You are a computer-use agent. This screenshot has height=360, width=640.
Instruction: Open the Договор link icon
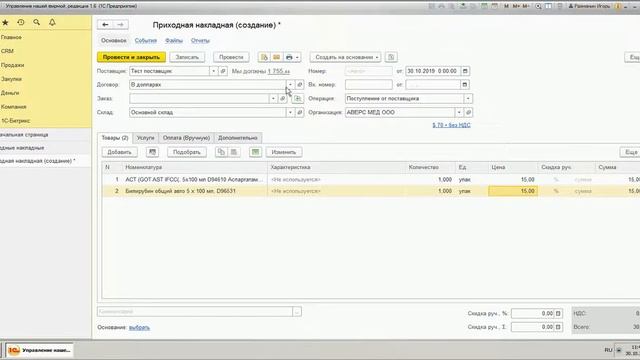[x=300, y=84]
